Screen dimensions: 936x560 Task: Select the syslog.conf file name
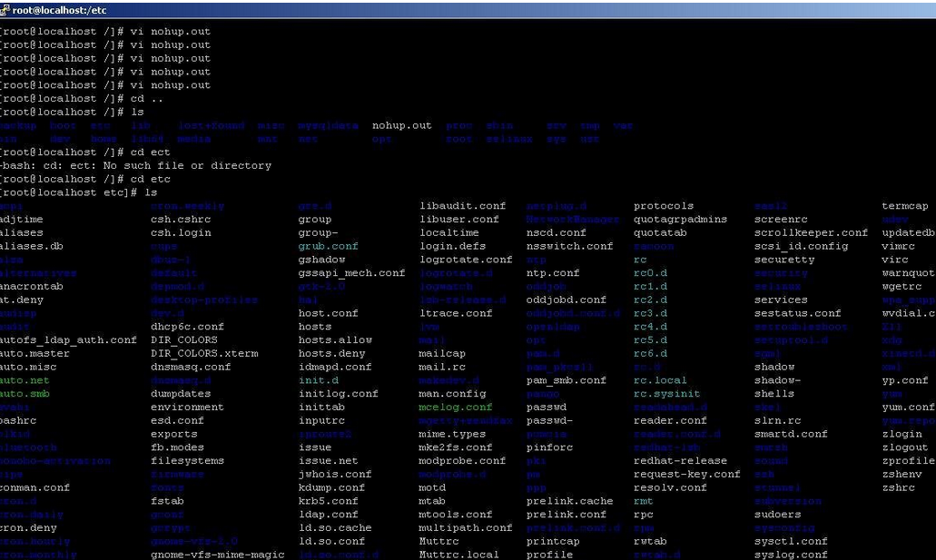tap(791, 554)
